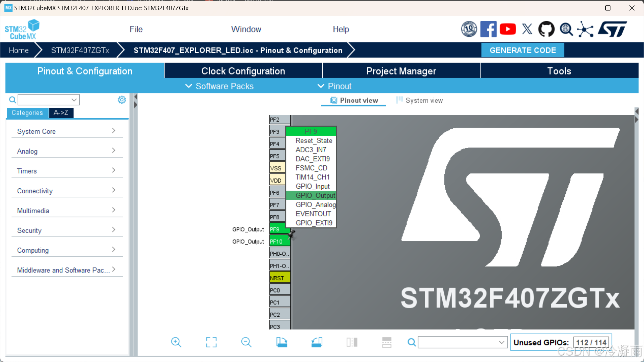
Task: Switch to Tools tab
Action: point(559,71)
